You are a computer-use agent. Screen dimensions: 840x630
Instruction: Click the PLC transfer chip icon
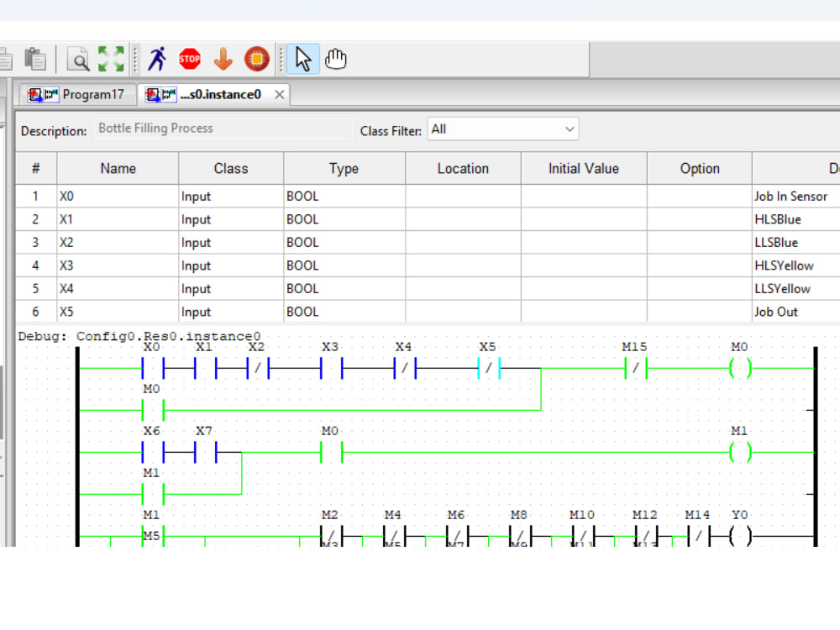[x=256, y=59]
